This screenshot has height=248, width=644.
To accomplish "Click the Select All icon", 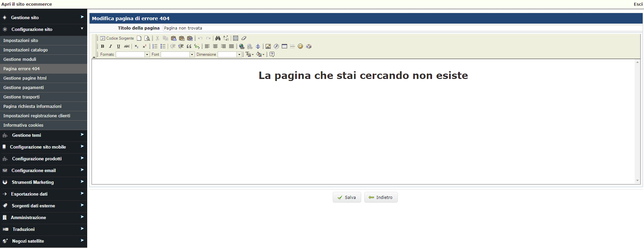I will click(235, 38).
